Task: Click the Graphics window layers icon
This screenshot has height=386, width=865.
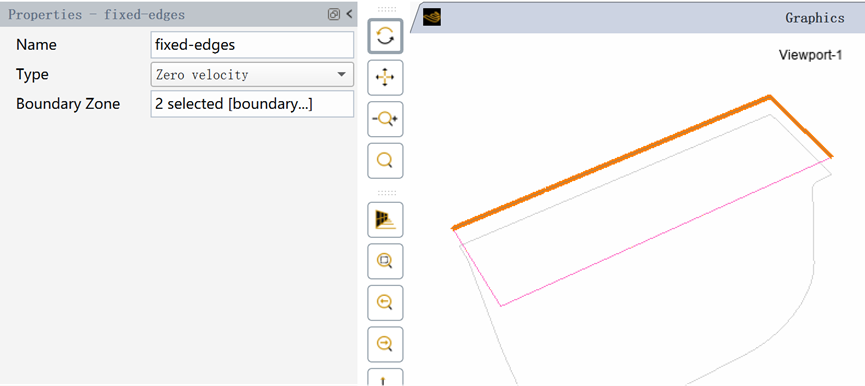Action: (x=432, y=17)
